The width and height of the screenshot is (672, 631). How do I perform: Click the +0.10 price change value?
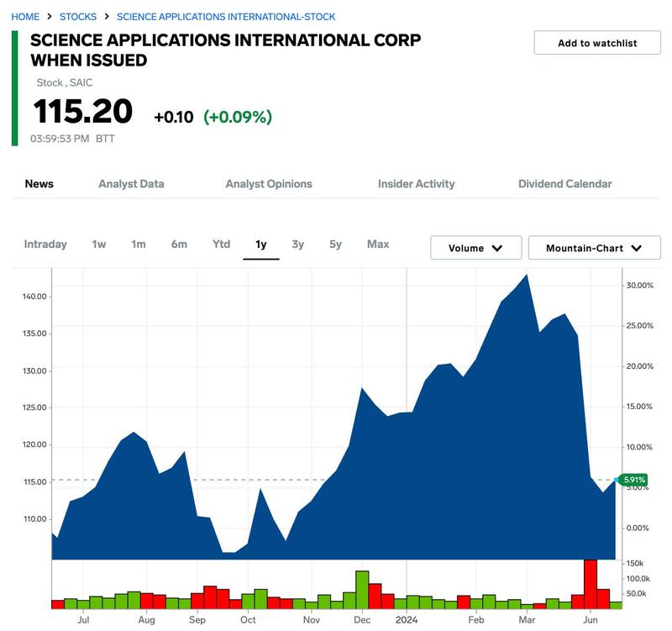(174, 117)
